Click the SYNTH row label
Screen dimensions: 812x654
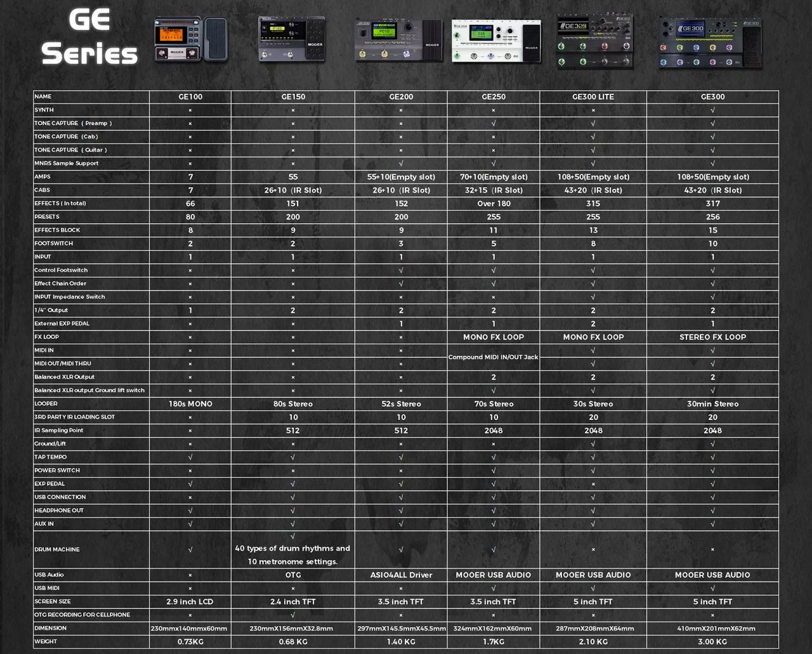44,110
